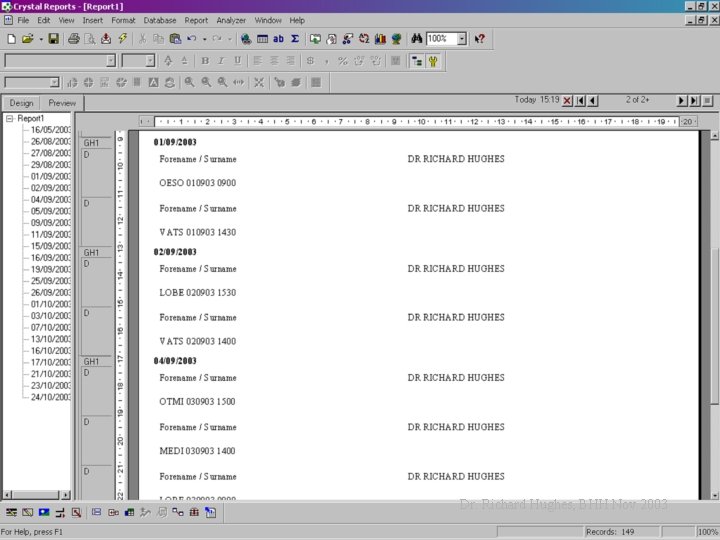Select 01/09/2003 in group tree
720x540 pixels.
pyautogui.click(x=51, y=176)
